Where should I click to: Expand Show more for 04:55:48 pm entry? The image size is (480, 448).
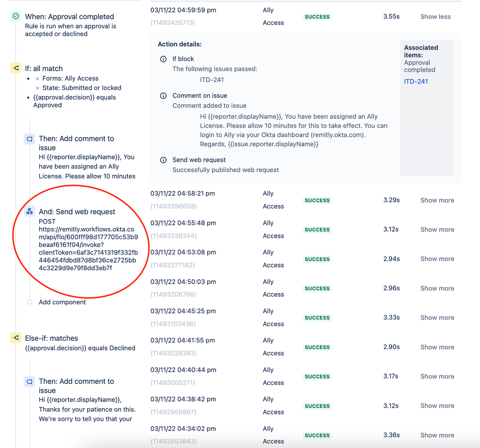[437, 230]
